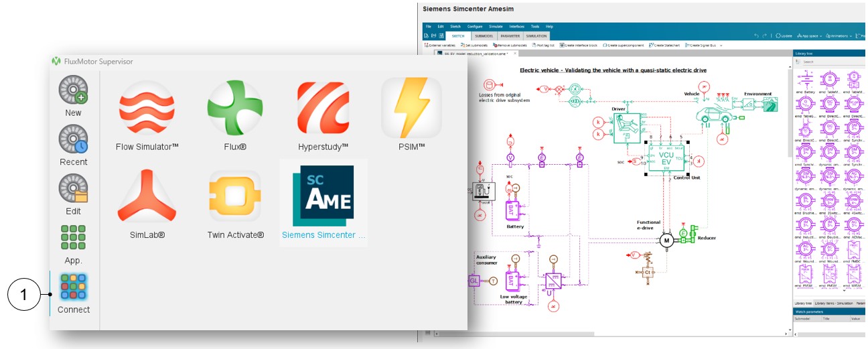Switch to the PARAMETER mode tab
Screen dimensions: 868x349
(x=510, y=36)
